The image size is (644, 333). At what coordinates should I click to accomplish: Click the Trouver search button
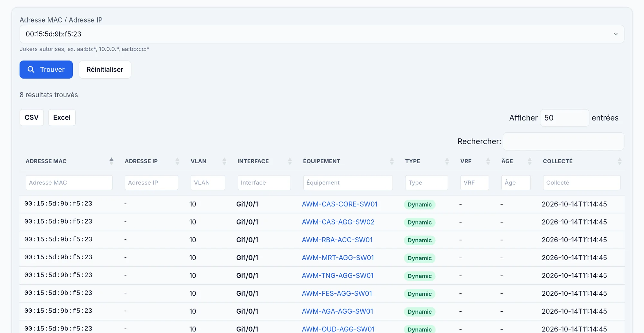(46, 70)
